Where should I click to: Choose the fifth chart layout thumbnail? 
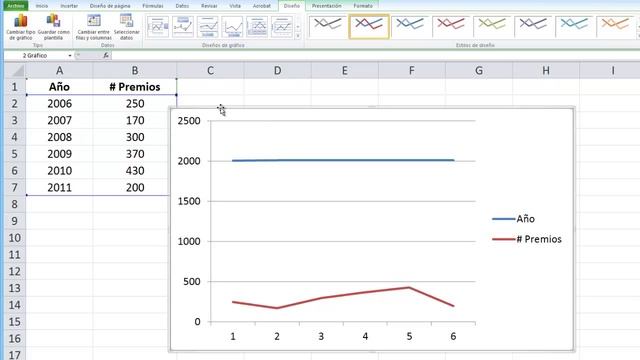coord(257,27)
